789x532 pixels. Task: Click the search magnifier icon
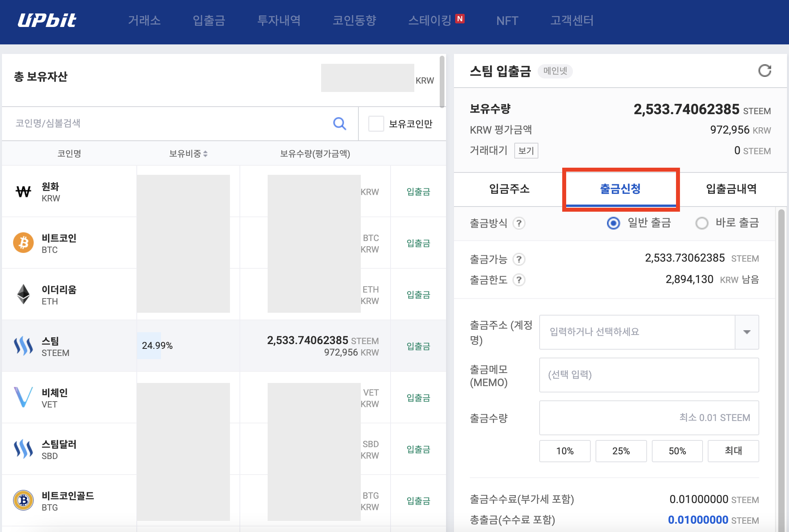339,123
